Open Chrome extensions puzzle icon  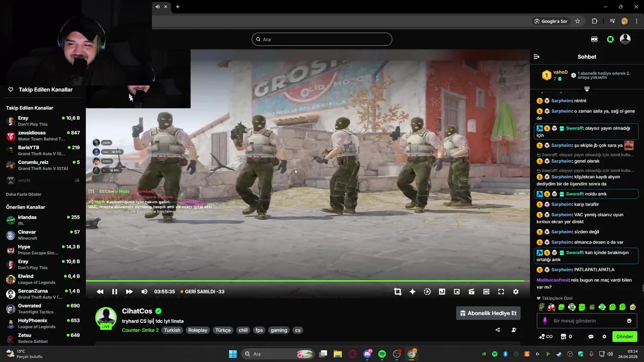(595, 21)
